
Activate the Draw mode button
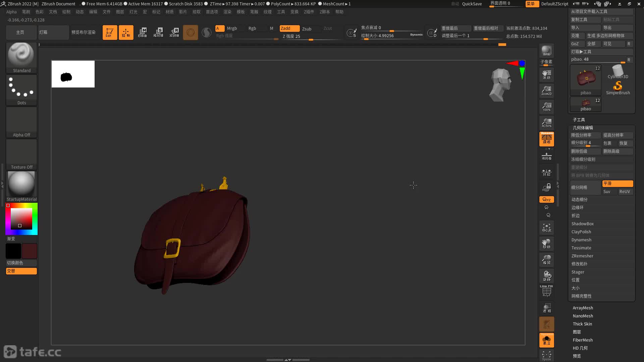pyautogui.click(x=126, y=32)
